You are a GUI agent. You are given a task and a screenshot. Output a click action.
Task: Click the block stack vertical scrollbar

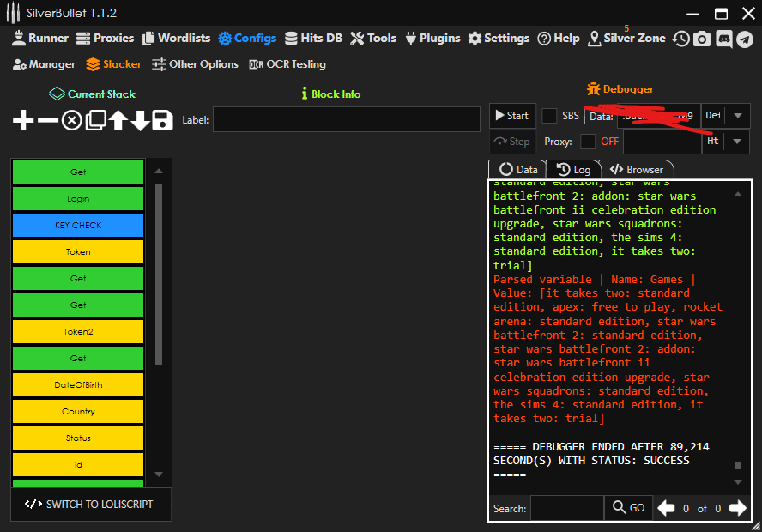[157, 275]
